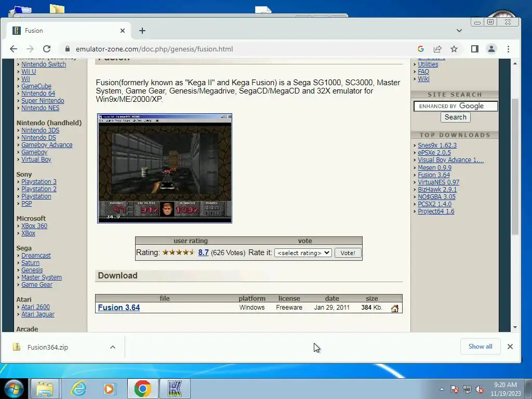The width and height of the screenshot is (532, 399).
Task: Open the Chrome three-dot menu
Action: click(x=508, y=49)
